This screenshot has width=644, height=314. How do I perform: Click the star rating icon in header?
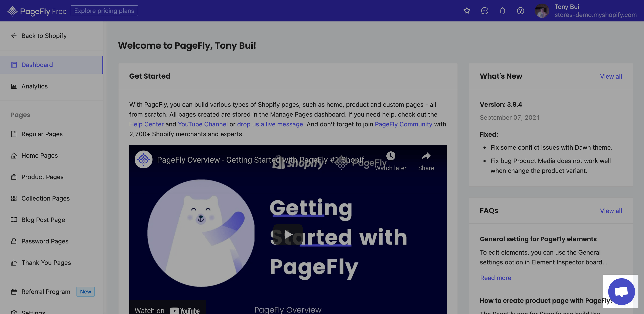pos(467,11)
